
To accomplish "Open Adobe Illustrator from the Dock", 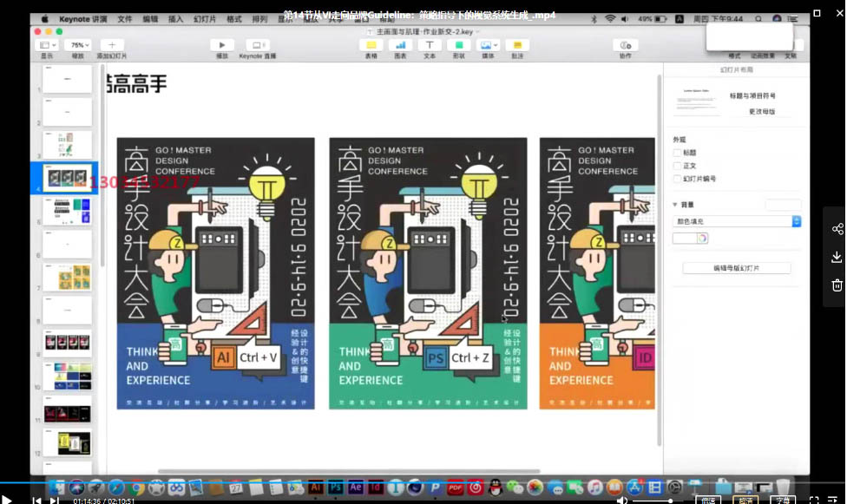I will (x=316, y=488).
